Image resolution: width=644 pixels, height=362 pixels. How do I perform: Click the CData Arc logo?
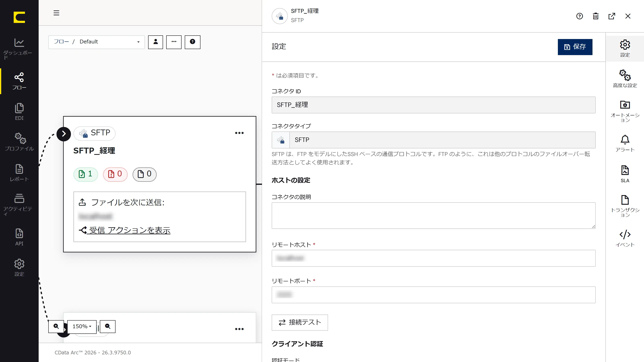[19, 17]
